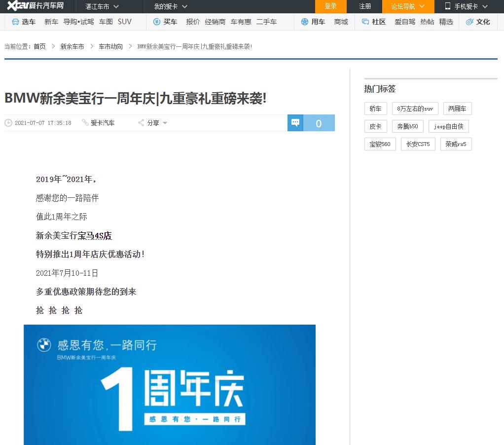This screenshot has width=504, height=445.
Task: Open the 新车 nav item
Action: (51, 22)
